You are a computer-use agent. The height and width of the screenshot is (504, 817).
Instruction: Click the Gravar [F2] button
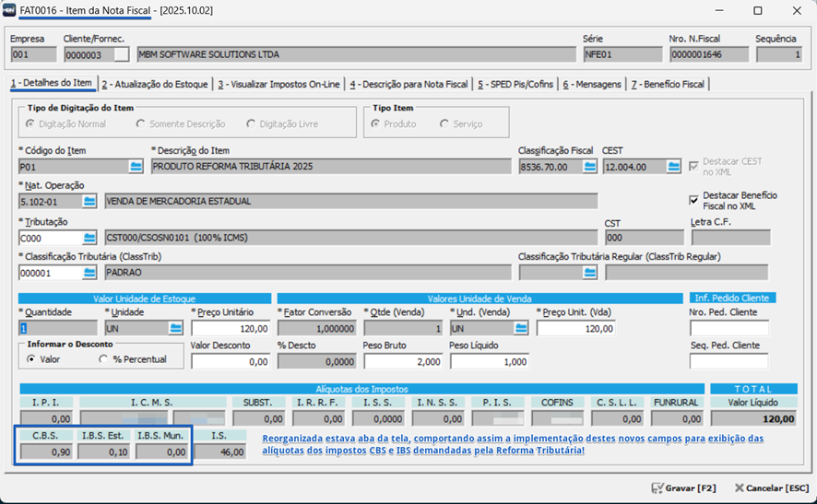pyautogui.click(x=684, y=487)
